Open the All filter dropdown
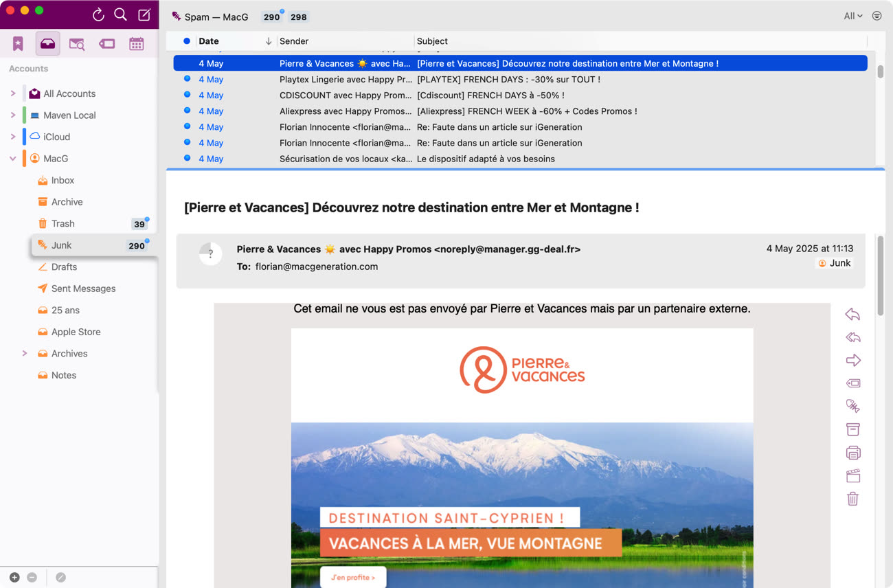The height and width of the screenshot is (588, 893). (x=853, y=16)
